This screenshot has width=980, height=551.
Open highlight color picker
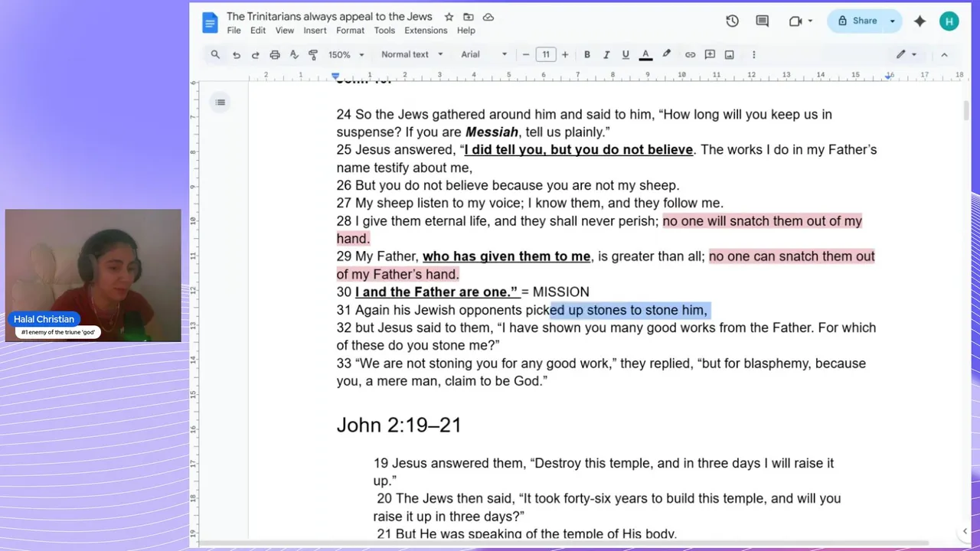[666, 54]
